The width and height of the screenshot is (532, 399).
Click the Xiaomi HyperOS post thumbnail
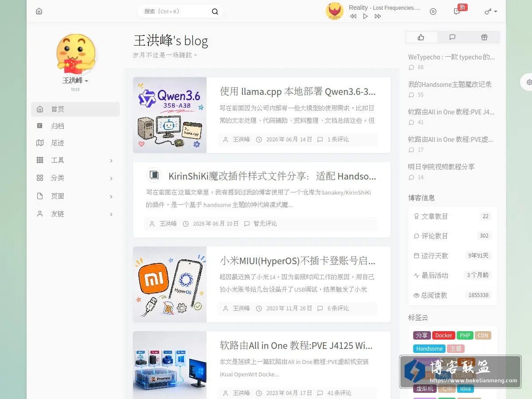[x=170, y=284]
